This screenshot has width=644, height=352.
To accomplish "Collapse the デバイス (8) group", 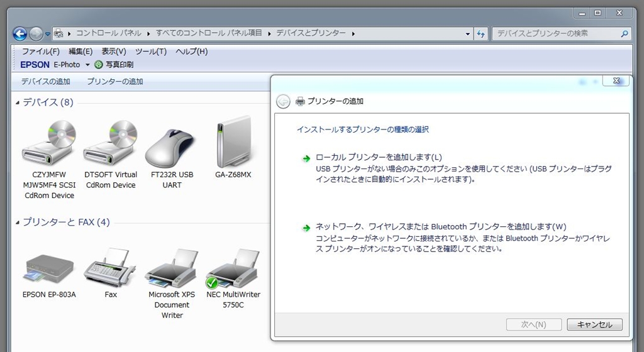I will 18,102.
